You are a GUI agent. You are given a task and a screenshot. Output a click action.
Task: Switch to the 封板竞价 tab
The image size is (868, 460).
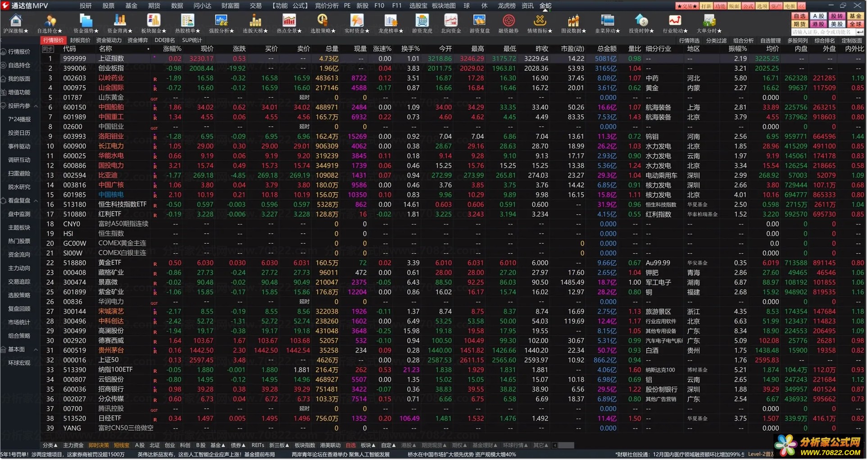click(80, 40)
